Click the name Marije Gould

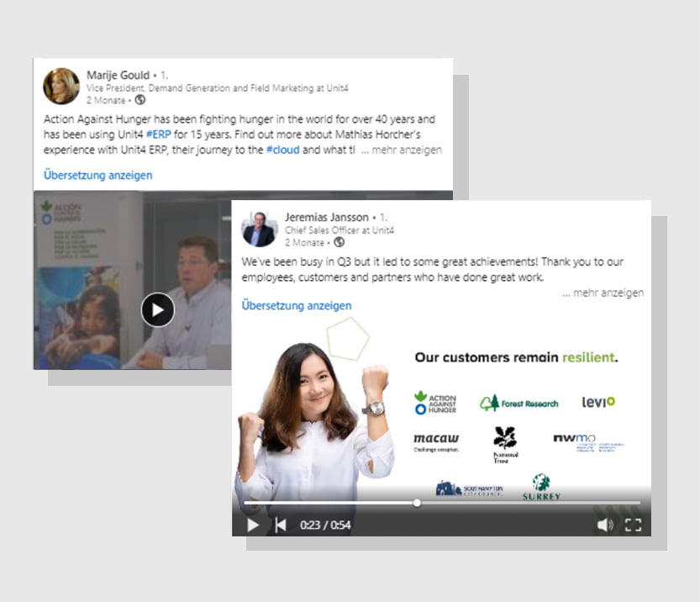pyautogui.click(x=118, y=75)
